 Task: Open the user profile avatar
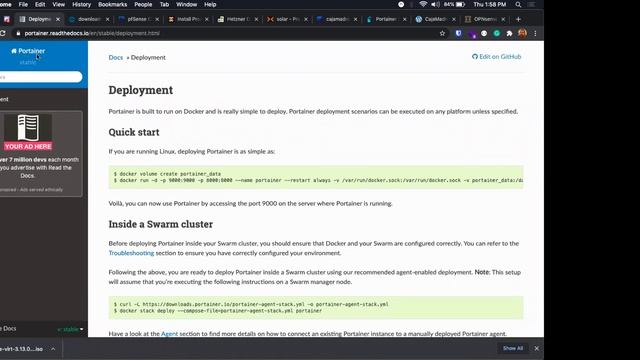[522, 33]
